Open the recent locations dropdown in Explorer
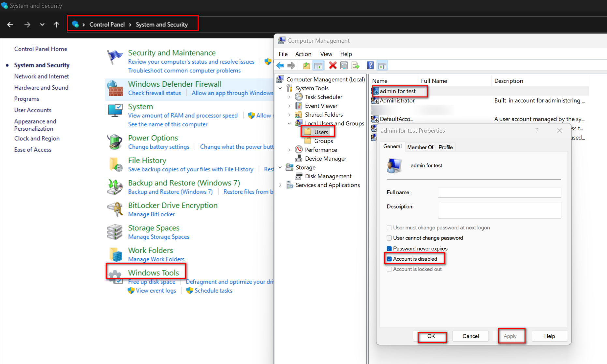Screen dimensions: 607x364 42,24
